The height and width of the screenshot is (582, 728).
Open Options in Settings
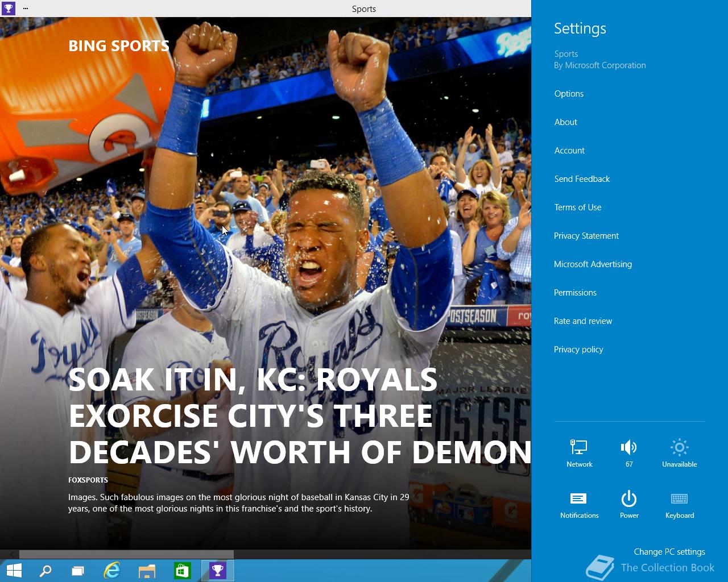pos(569,94)
